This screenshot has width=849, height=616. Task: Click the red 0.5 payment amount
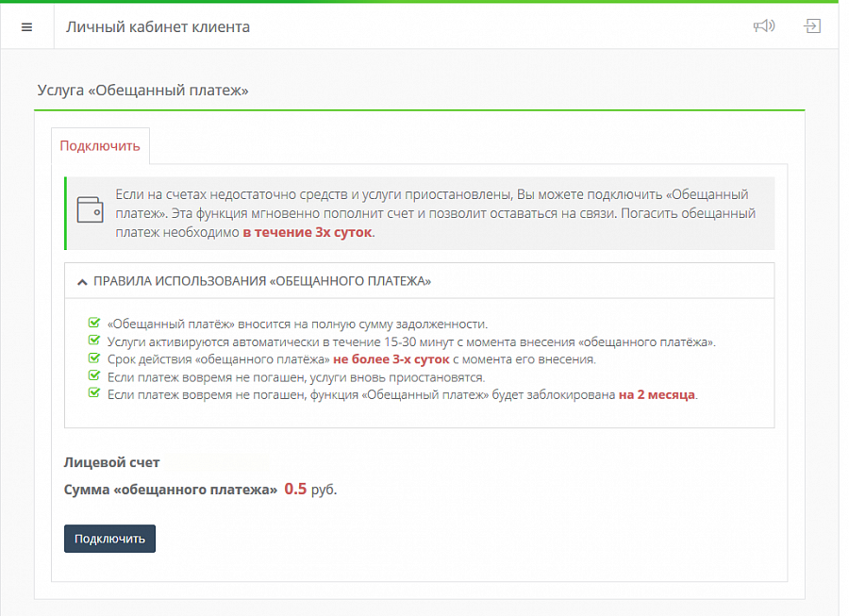tap(295, 490)
